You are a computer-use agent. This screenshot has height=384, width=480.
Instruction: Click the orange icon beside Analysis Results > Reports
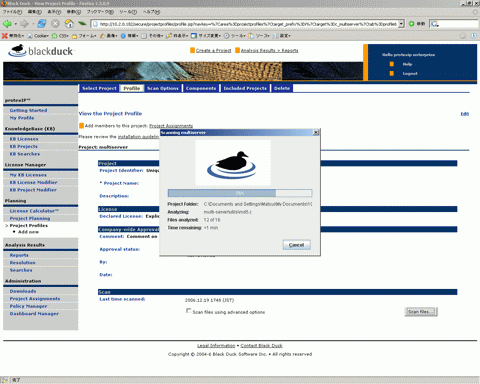pos(237,50)
